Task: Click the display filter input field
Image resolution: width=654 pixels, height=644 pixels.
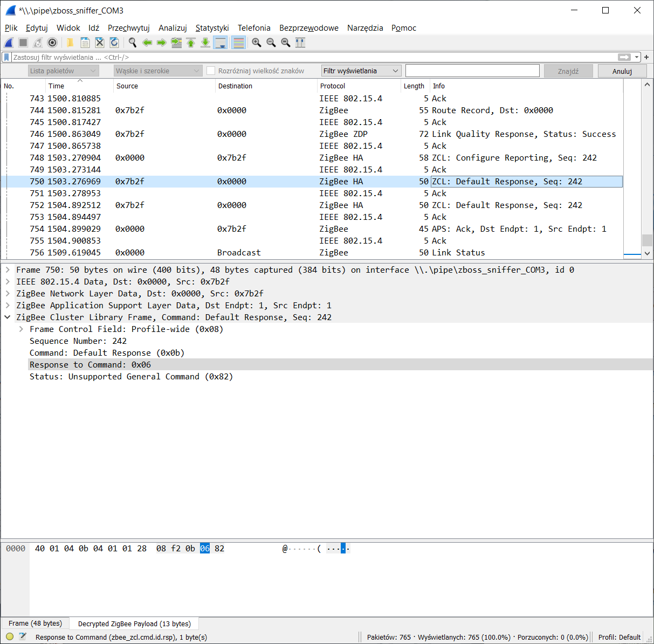Action: point(314,57)
